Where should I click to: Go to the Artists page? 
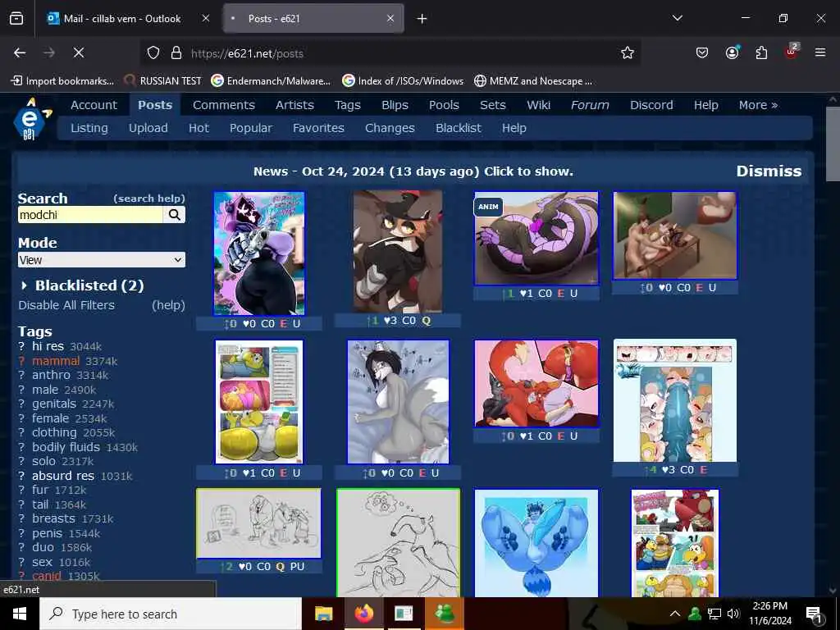tap(294, 105)
